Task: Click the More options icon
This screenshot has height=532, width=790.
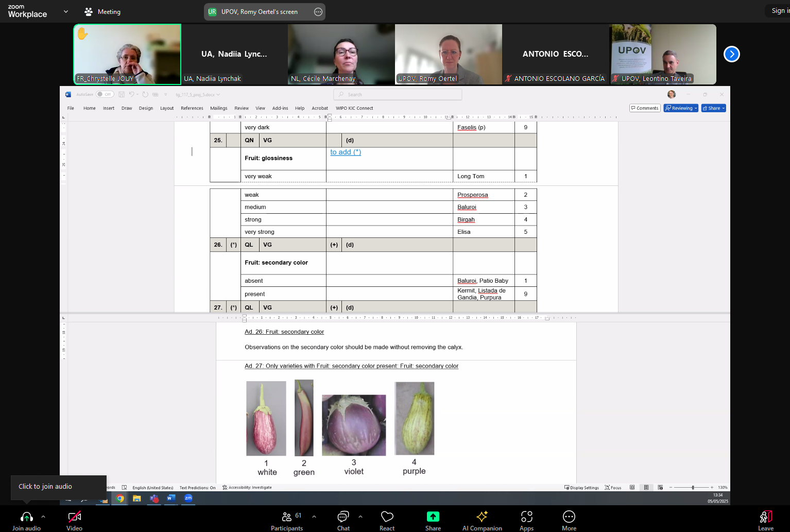Action: [x=569, y=517]
